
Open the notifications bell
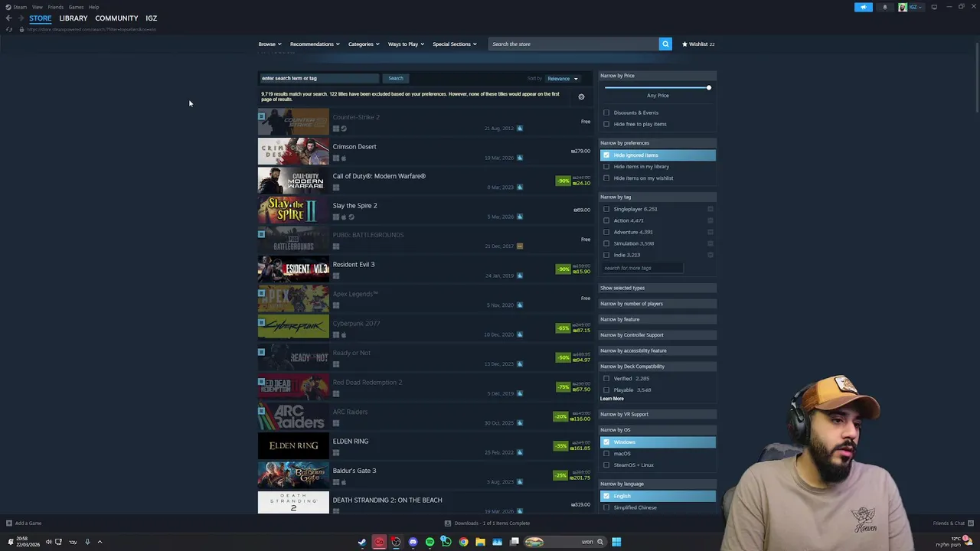[x=884, y=7]
